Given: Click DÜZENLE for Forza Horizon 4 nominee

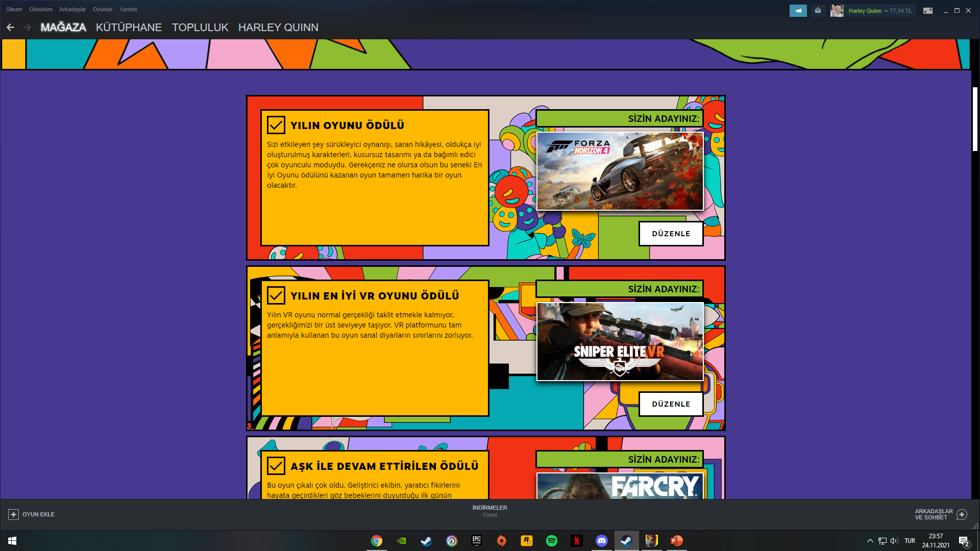Looking at the screenshot, I should pyautogui.click(x=671, y=234).
